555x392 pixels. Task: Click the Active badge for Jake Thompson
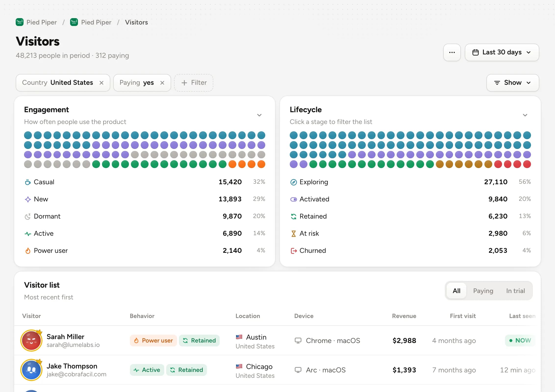point(147,370)
